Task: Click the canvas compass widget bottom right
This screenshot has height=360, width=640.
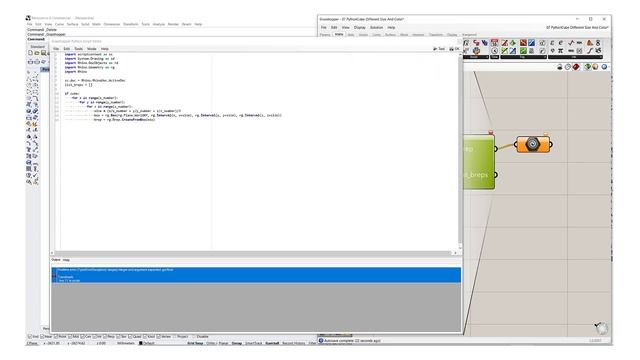Action: point(601,327)
